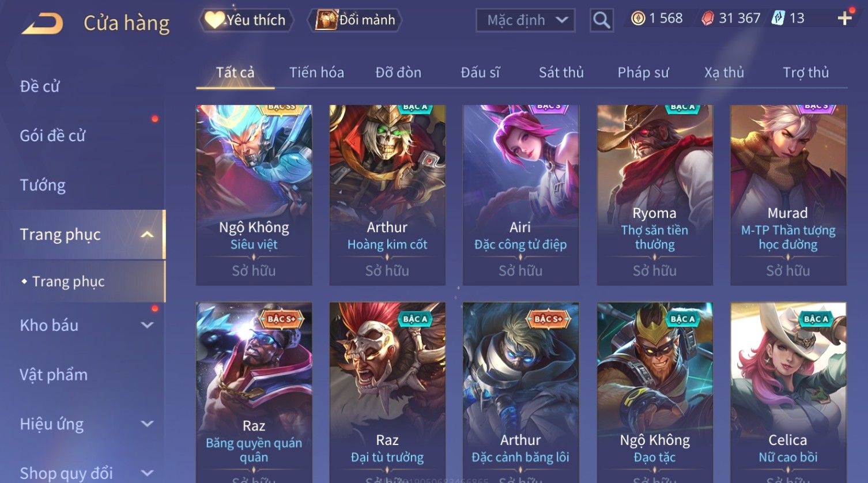
Task: Select the Tiến hóa tab
Action: (316, 73)
